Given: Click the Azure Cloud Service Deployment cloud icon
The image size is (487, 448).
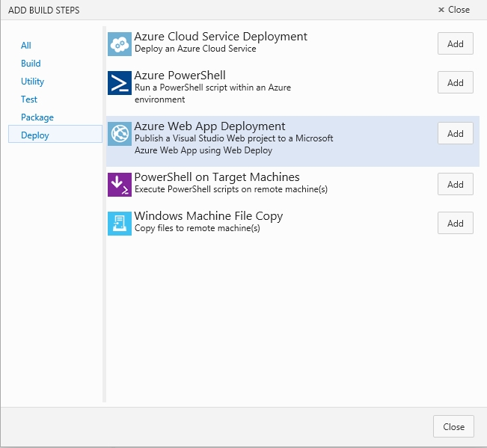Looking at the screenshot, I should tap(120, 44).
